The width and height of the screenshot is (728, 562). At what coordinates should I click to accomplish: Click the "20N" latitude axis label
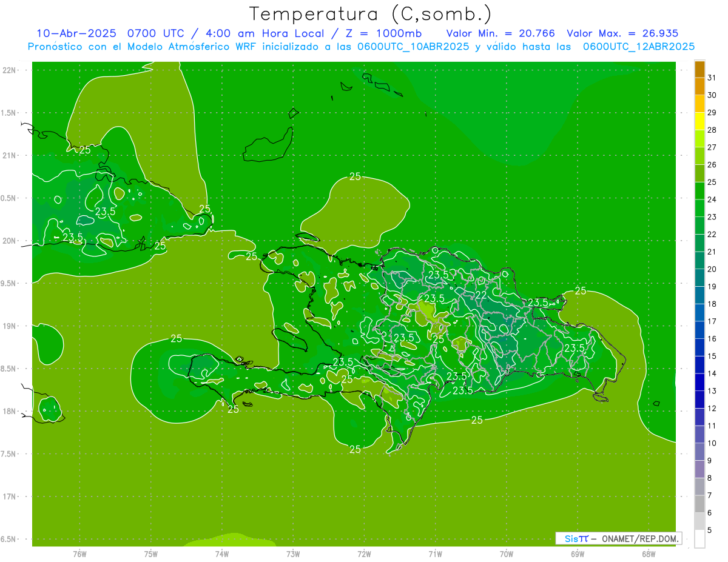point(10,241)
